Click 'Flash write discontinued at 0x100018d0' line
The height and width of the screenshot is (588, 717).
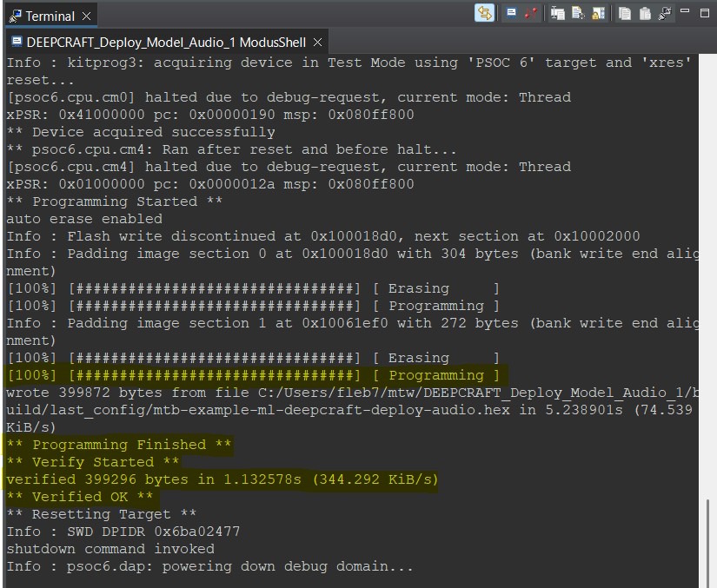pyautogui.click(x=322, y=236)
